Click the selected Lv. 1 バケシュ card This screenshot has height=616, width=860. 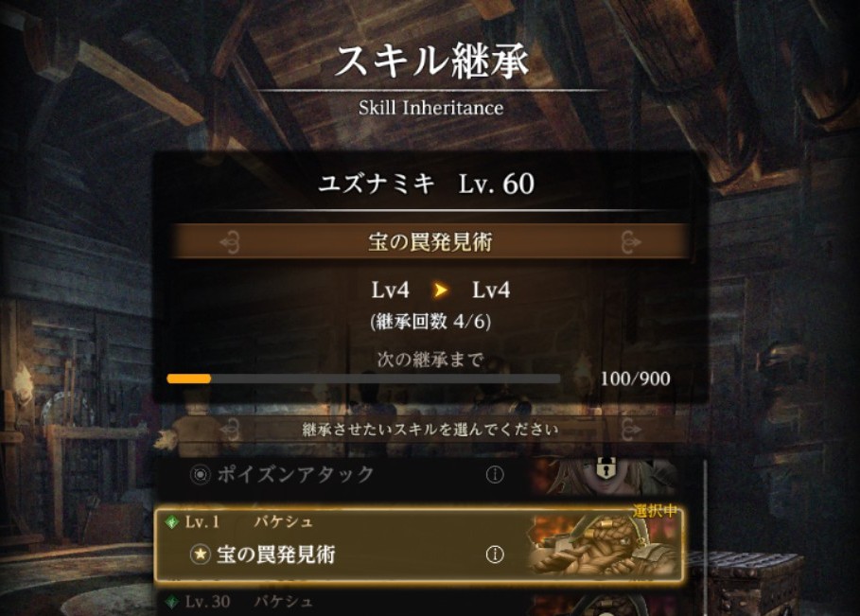pyautogui.click(x=418, y=545)
